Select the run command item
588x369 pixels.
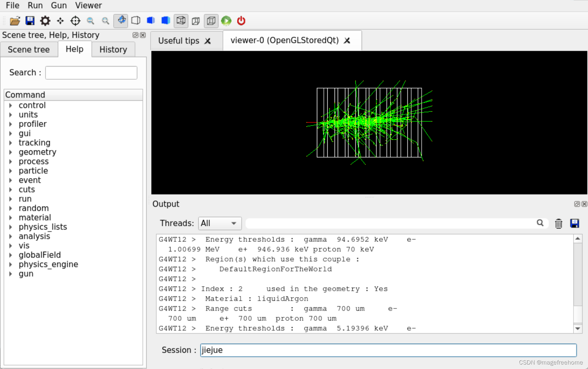[25, 199]
